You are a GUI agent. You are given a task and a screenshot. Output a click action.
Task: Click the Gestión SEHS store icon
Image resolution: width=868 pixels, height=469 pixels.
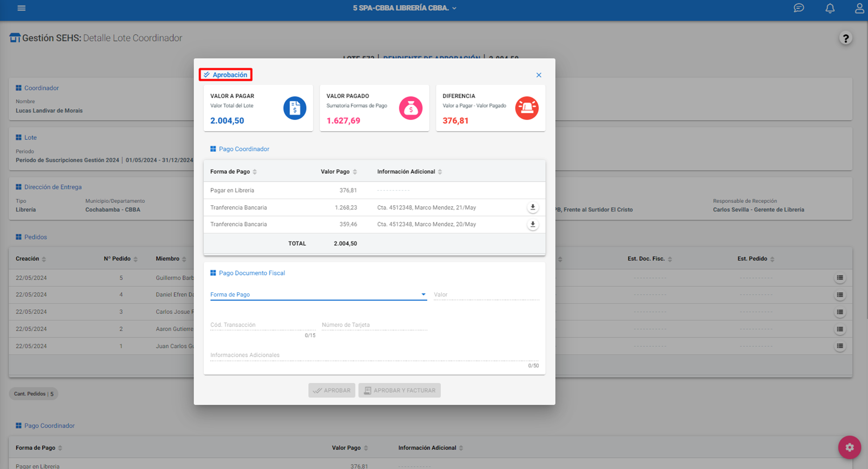(15, 38)
